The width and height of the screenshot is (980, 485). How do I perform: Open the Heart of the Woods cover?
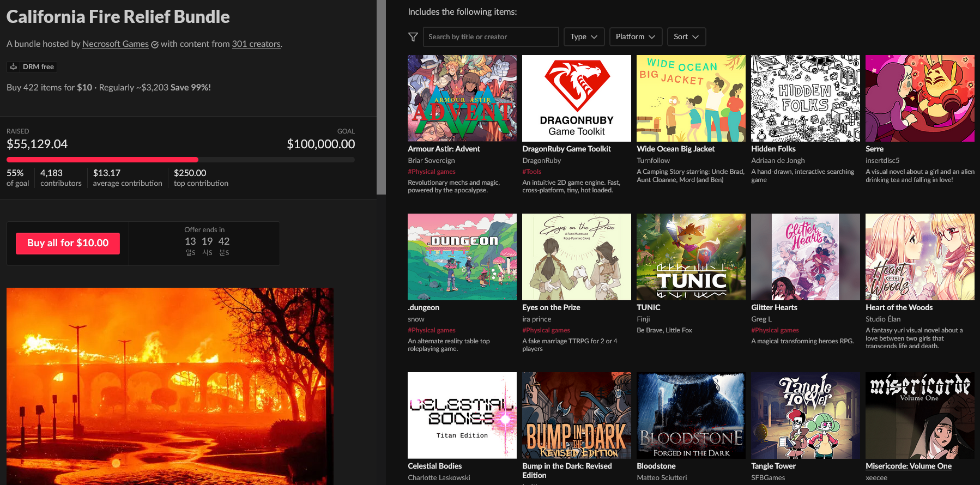(920, 257)
